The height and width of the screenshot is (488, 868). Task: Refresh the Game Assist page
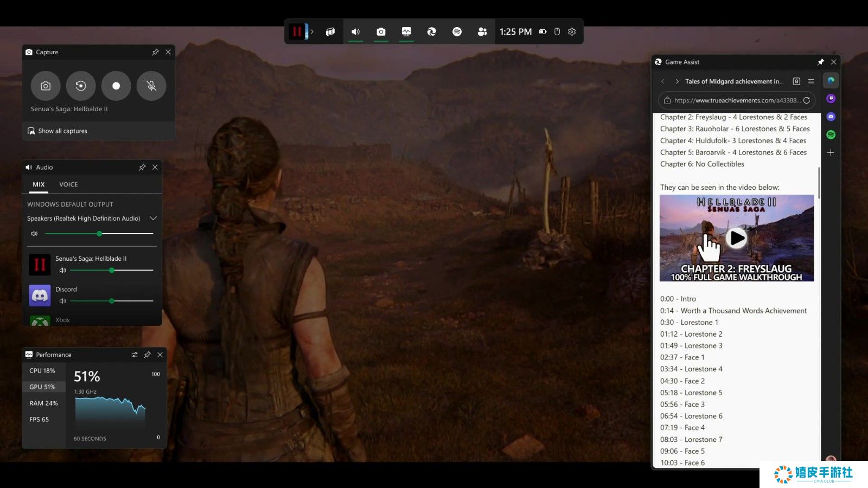(807, 100)
